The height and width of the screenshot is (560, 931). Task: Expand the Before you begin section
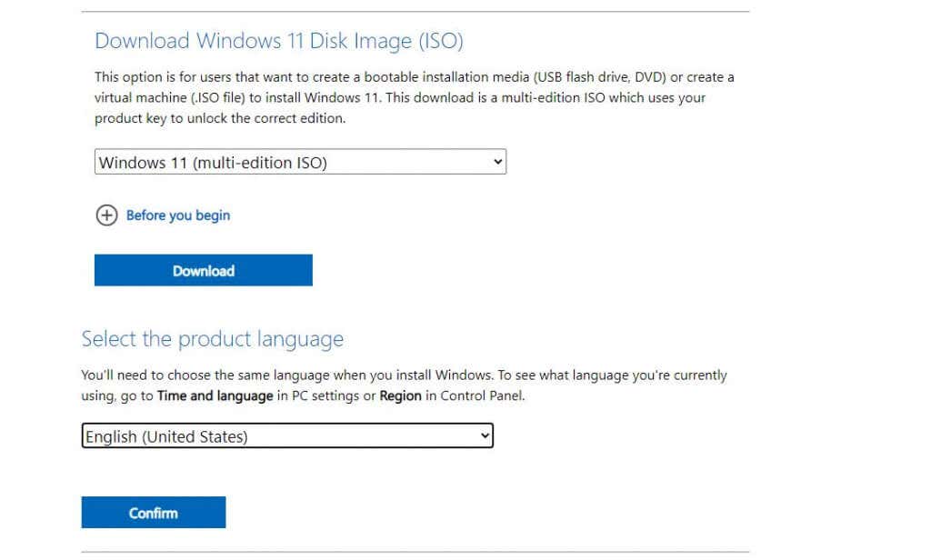point(177,215)
